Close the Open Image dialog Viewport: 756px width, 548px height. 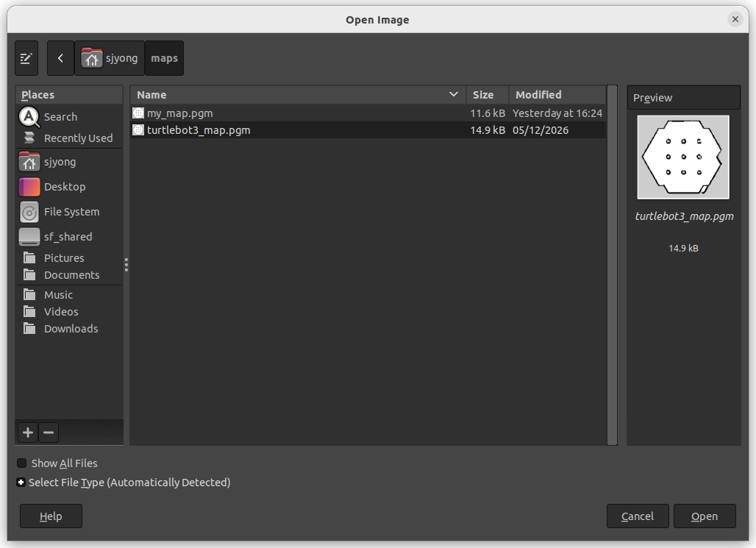coord(735,19)
